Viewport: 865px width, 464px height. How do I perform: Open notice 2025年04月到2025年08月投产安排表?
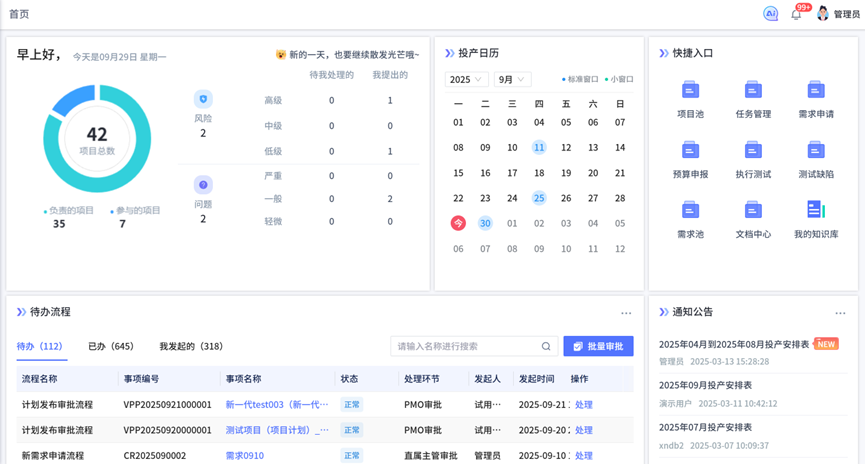734,344
